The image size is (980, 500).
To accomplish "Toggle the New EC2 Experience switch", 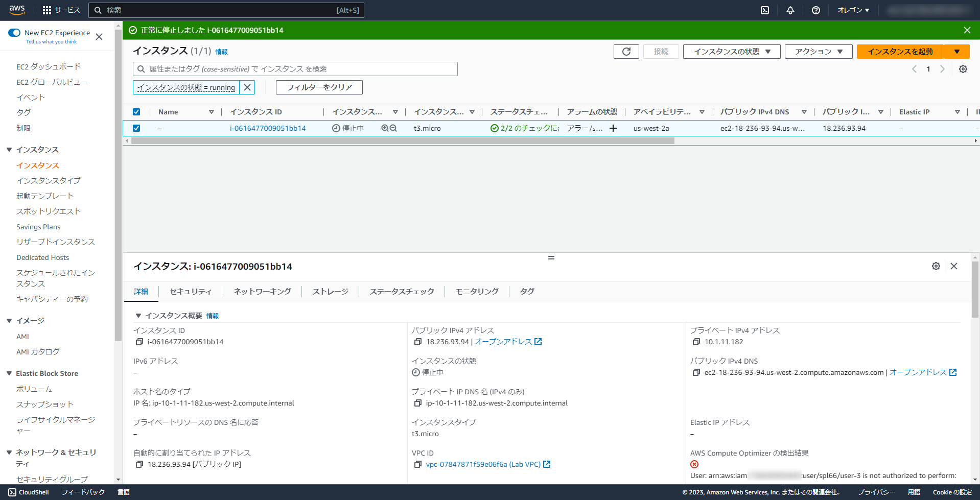I will (x=14, y=32).
